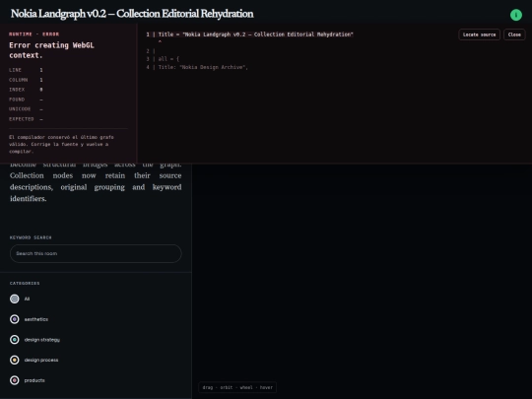
Task: Click the INDEX value row
Action: tap(26, 90)
